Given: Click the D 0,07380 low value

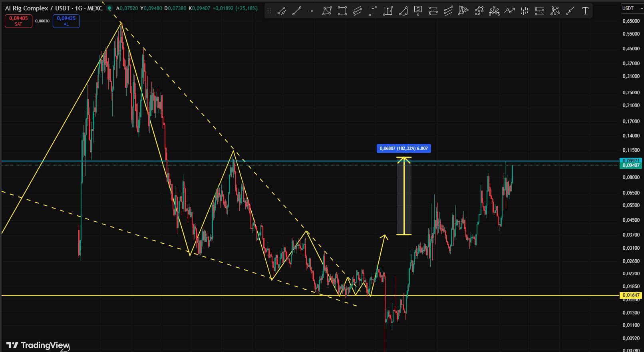Looking at the screenshot, I should click(x=175, y=8).
